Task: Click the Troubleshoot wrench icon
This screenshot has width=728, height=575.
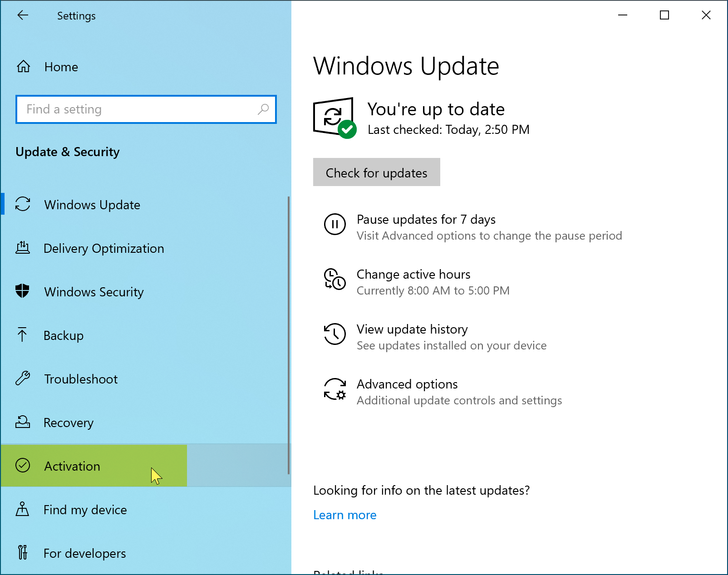Action: pyautogui.click(x=22, y=378)
